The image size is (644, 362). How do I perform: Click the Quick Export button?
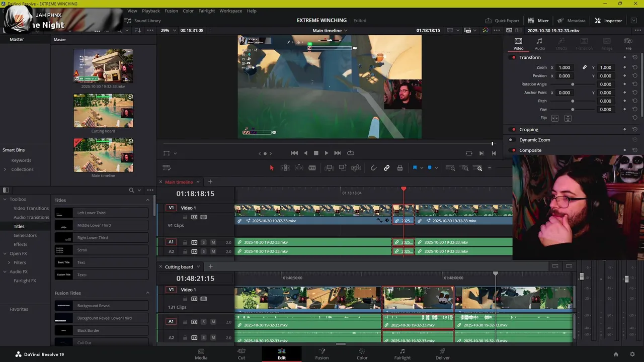(502, 21)
